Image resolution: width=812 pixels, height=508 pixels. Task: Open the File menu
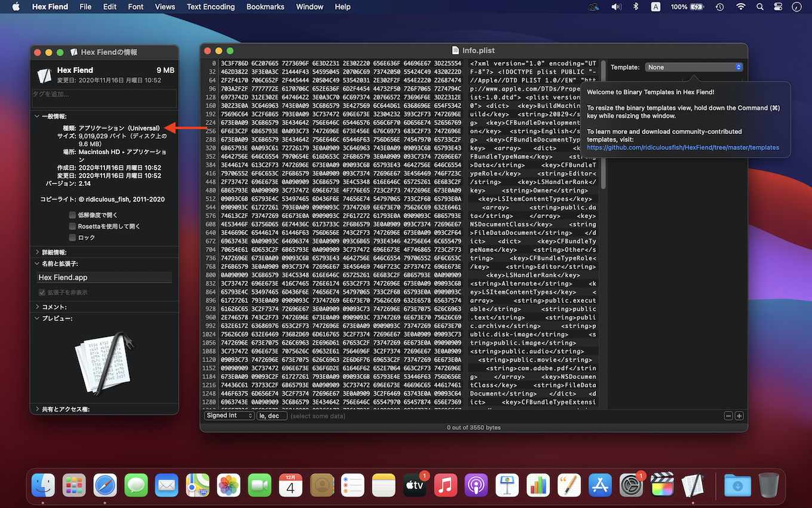pyautogui.click(x=85, y=7)
